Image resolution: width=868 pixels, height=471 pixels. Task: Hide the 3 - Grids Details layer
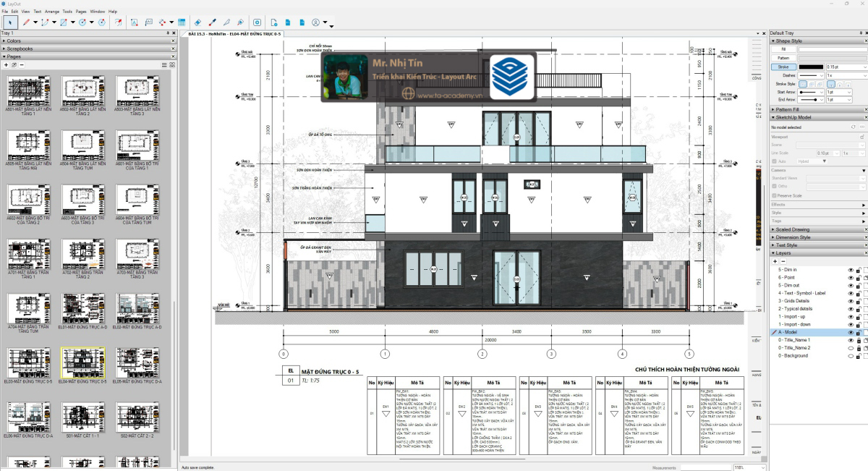851,300
